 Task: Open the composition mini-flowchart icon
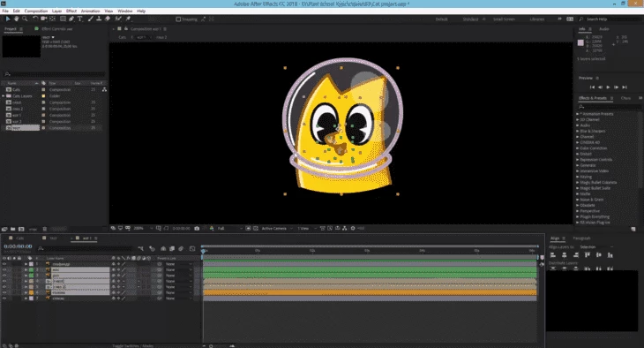click(x=141, y=248)
